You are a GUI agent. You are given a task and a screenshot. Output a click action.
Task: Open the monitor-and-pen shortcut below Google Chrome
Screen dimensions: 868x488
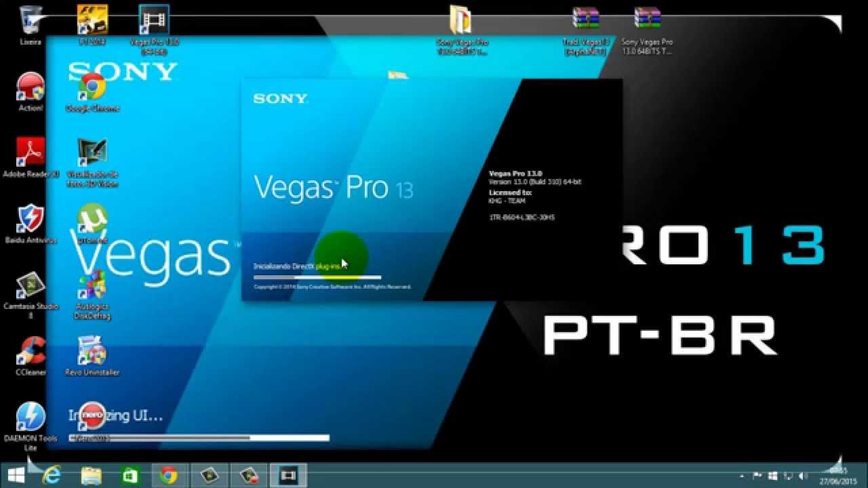click(92, 161)
